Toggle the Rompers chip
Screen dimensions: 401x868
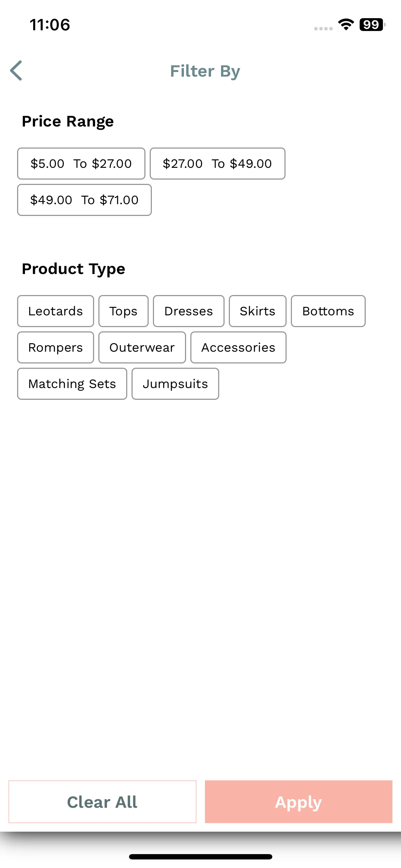(56, 347)
